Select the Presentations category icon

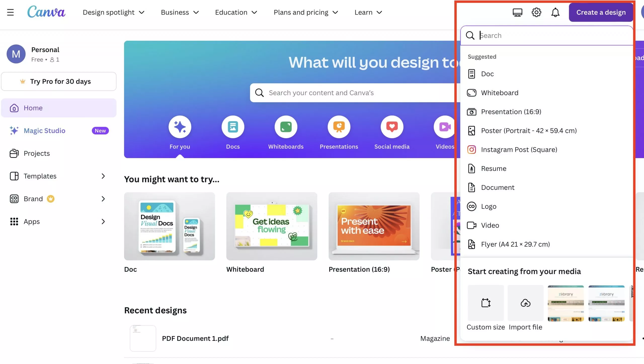pos(339,127)
